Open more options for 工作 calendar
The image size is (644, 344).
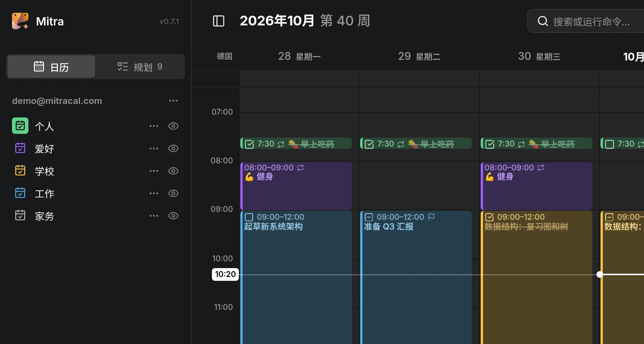pos(154,193)
